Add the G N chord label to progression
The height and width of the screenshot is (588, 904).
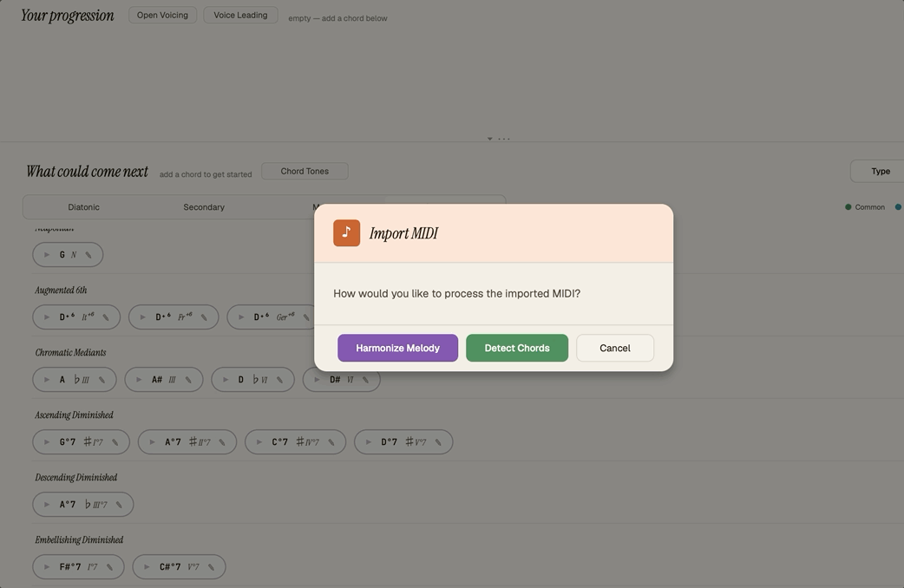tap(68, 255)
